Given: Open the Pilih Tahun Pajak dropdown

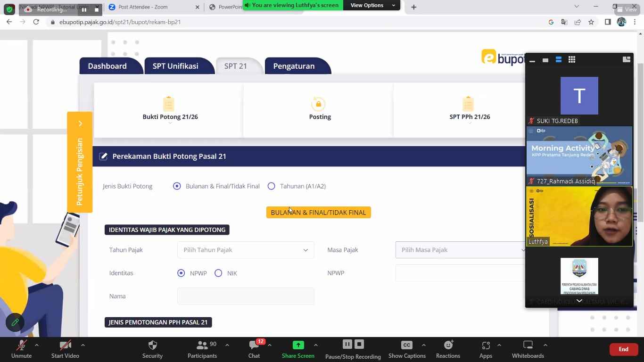Looking at the screenshot, I should coord(245,250).
